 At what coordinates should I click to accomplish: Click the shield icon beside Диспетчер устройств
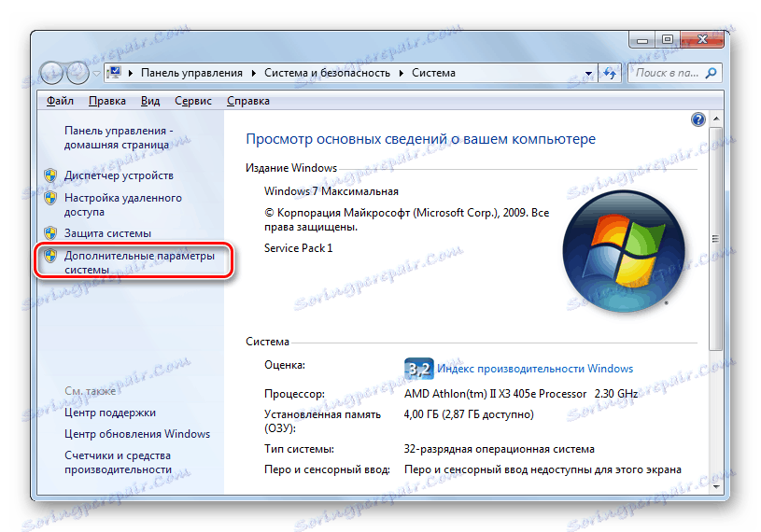click(50, 175)
